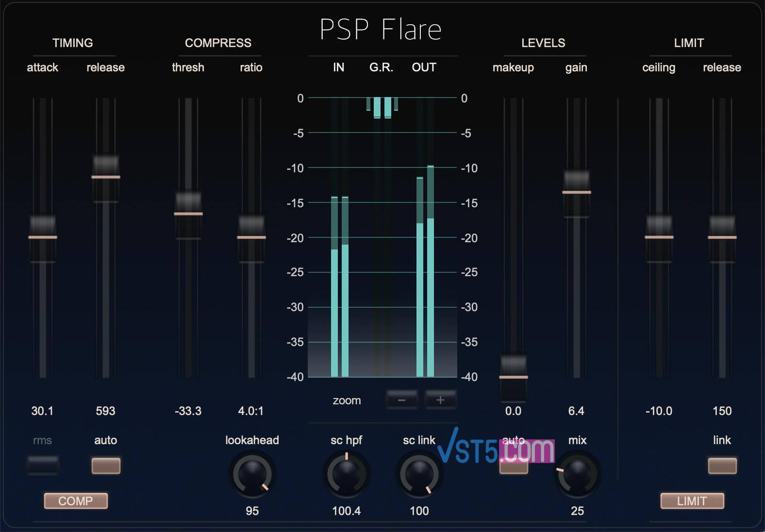
Task: Click the LEVELS section header
Action: point(543,43)
